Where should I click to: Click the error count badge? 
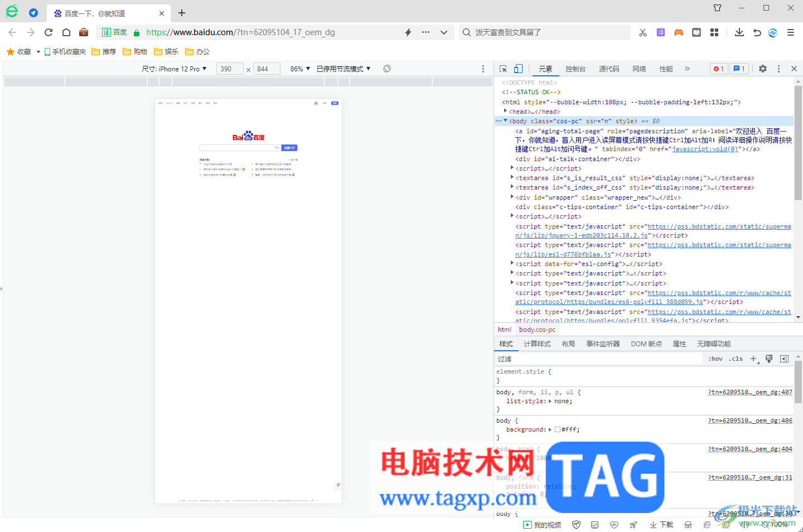[719, 69]
